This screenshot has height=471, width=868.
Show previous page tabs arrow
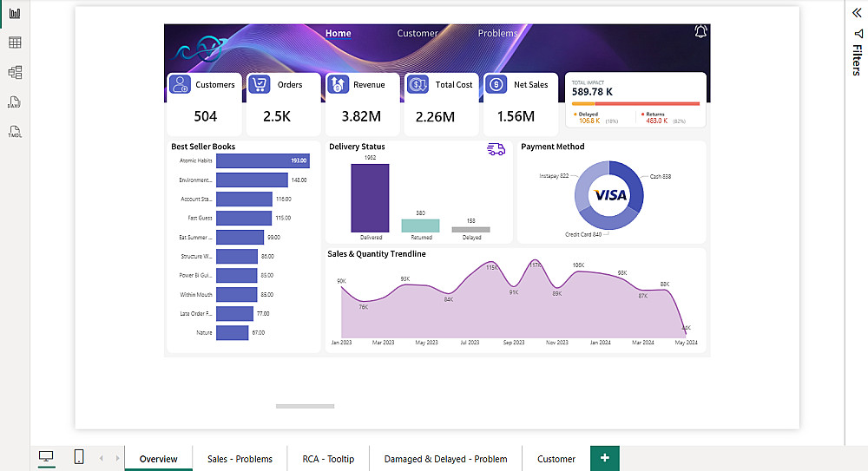[x=102, y=458]
